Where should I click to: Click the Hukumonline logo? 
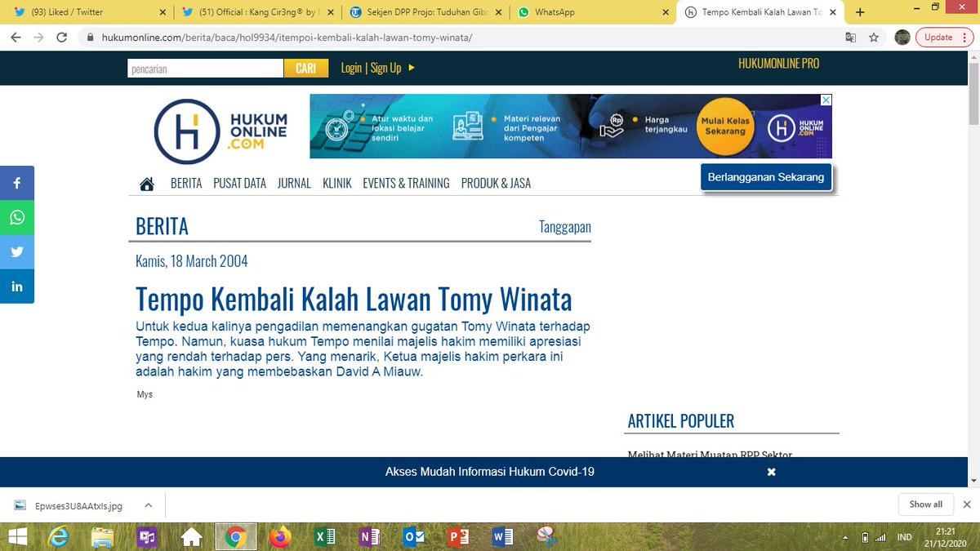click(x=220, y=131)
